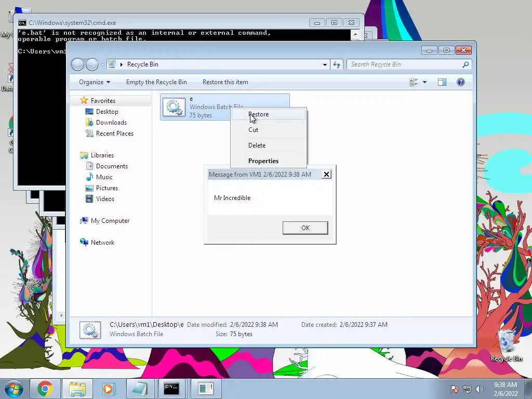This screenshot has width=532, height=399.
Task: Click OK in the Mr Incredible message
Action: (305, 228)
